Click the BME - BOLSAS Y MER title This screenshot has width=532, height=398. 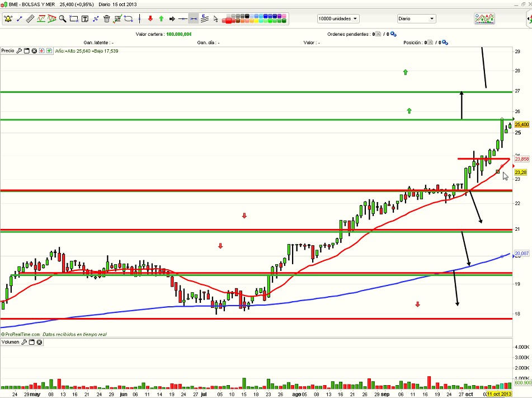click(x=31, y=4)
